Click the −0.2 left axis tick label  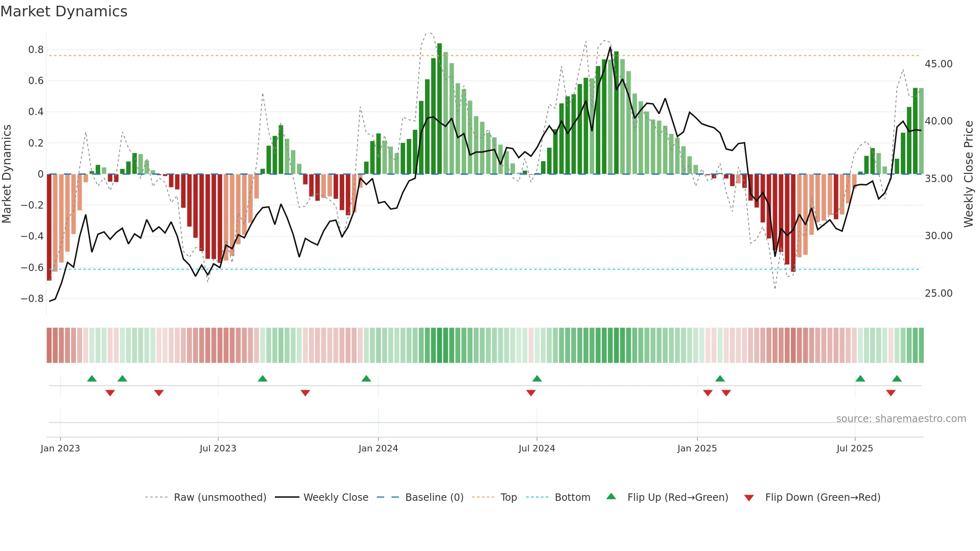[32, 205]
